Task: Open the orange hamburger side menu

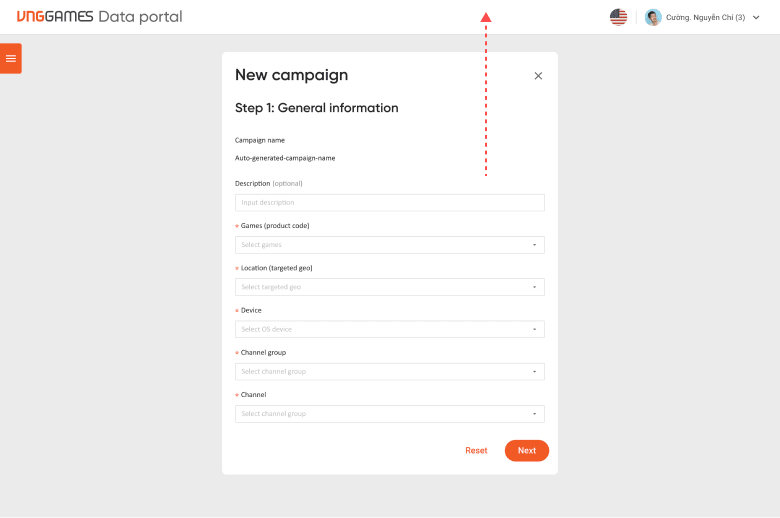Action: coord(10,58)
